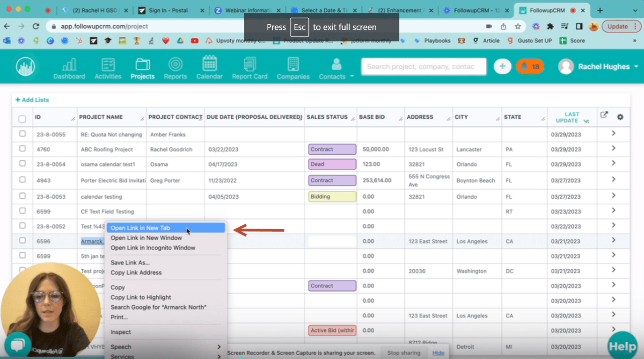
Task: Click the Add Lists link
Action: (x=32, y=100)
